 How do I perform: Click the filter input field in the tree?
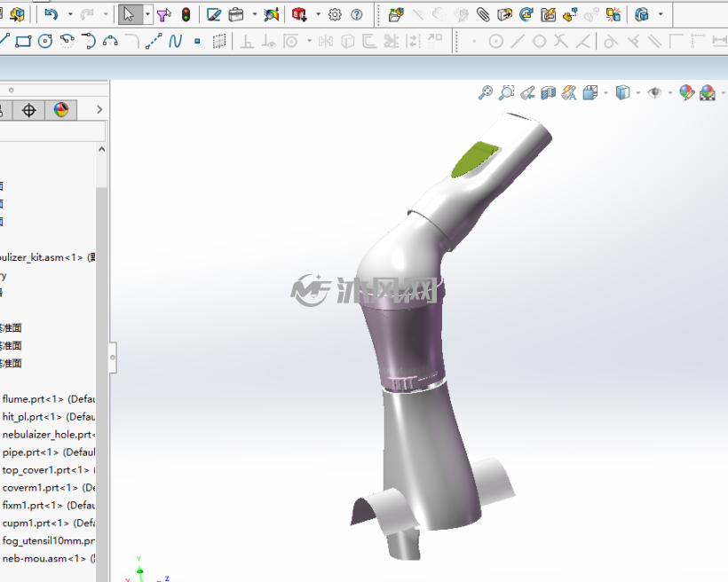click(x=52, y=130)
